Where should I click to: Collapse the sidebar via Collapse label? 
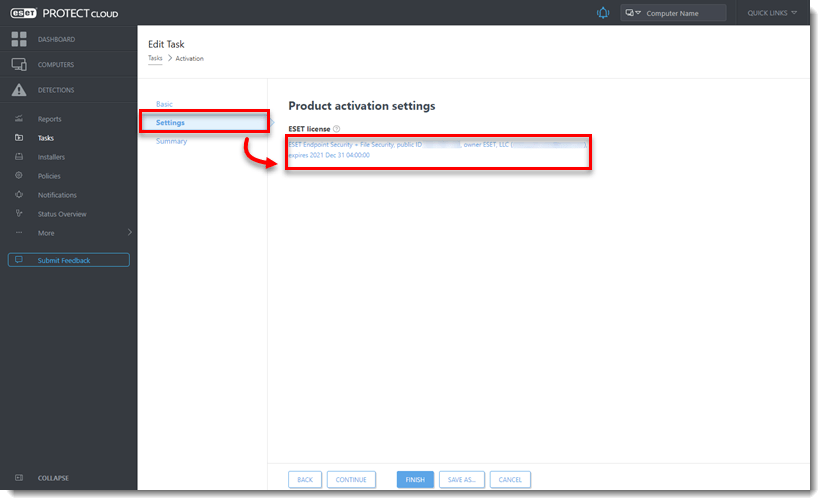53,478
